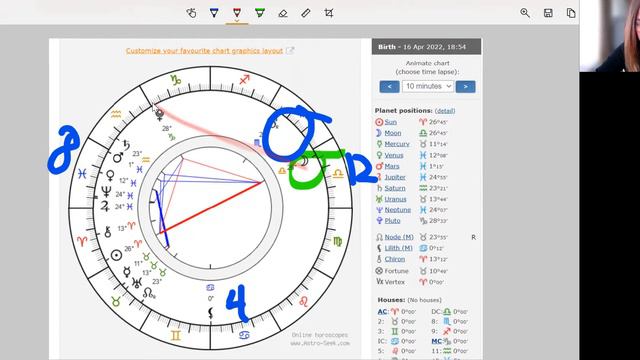
Task: Click 'Birth - 16 Apr 2022, 18:34' header
Action: point(427,47)
